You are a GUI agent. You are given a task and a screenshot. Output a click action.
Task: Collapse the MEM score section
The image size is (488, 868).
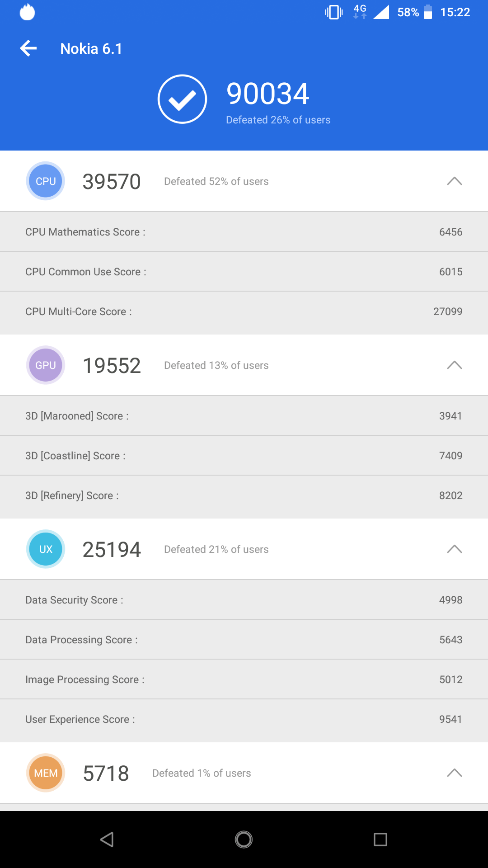(x=454, y=773)
